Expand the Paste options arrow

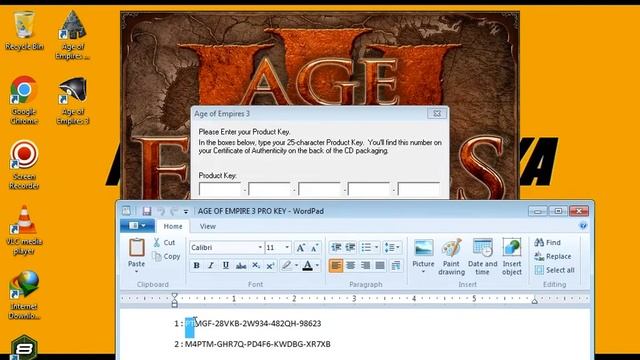click(136, 272)
